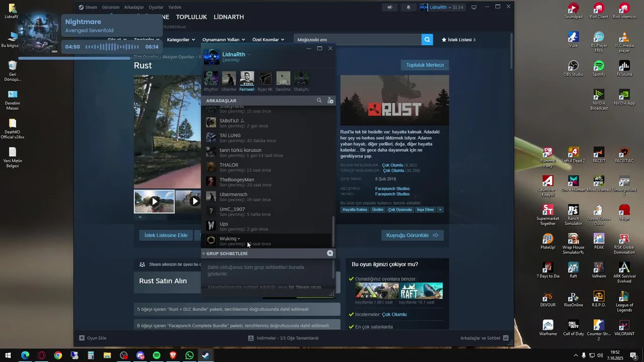The height and width of the screenshot is (362, 644).
Task: Click Kuyruğu Görüntüle button
Action: 412,235
